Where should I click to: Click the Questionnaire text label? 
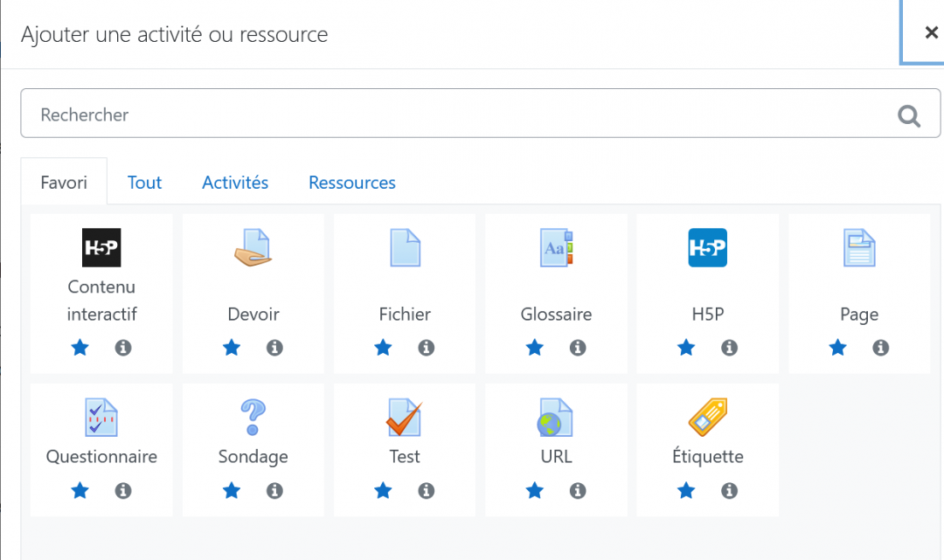tap(101, 457)
